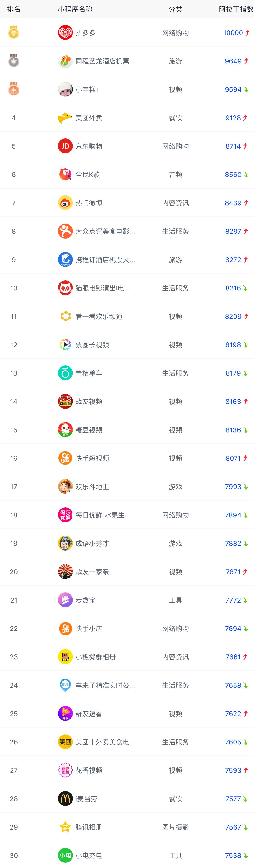Tap the 热门微博 Weibo eye icon
The height and width of the screenshot is (868, 254).
coord(65,203)
